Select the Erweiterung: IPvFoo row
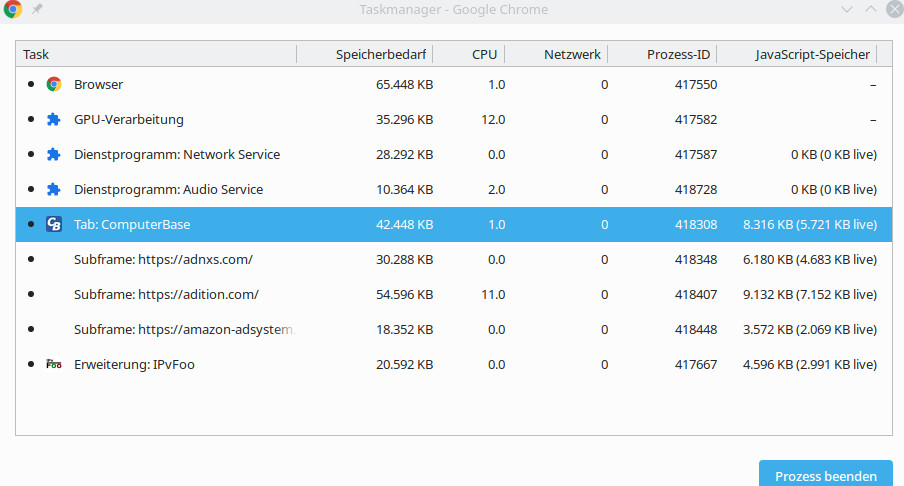The image size is (904, 486). point(454,364)
